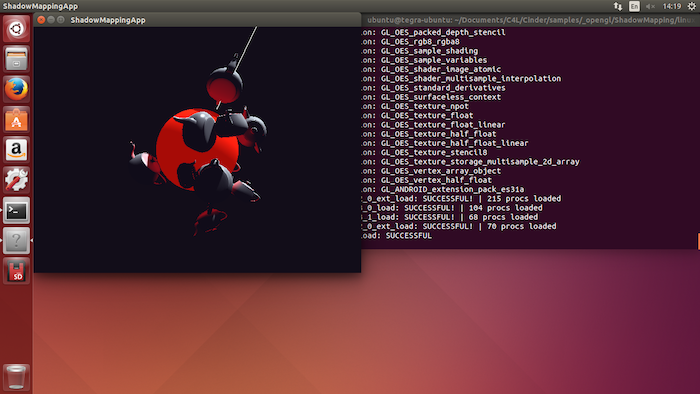Click the terminal text '215 procs loaded'
This screenshot has width=700, height=394.
coord(524,199)
